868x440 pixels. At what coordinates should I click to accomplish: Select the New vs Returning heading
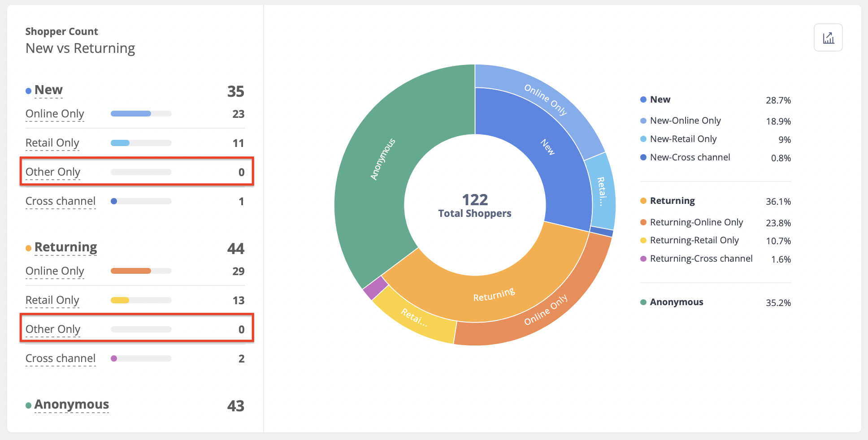pyautogui.click(x=80, y=48)
